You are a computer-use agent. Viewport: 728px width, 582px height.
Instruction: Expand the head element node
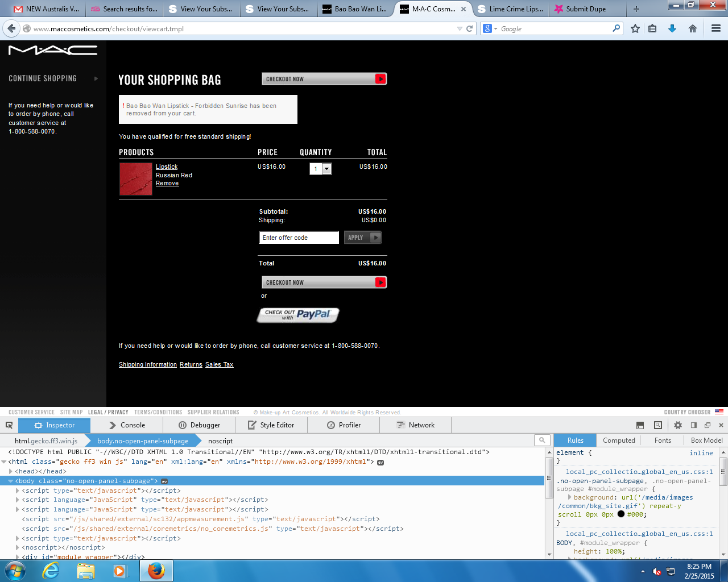point(11,472)
